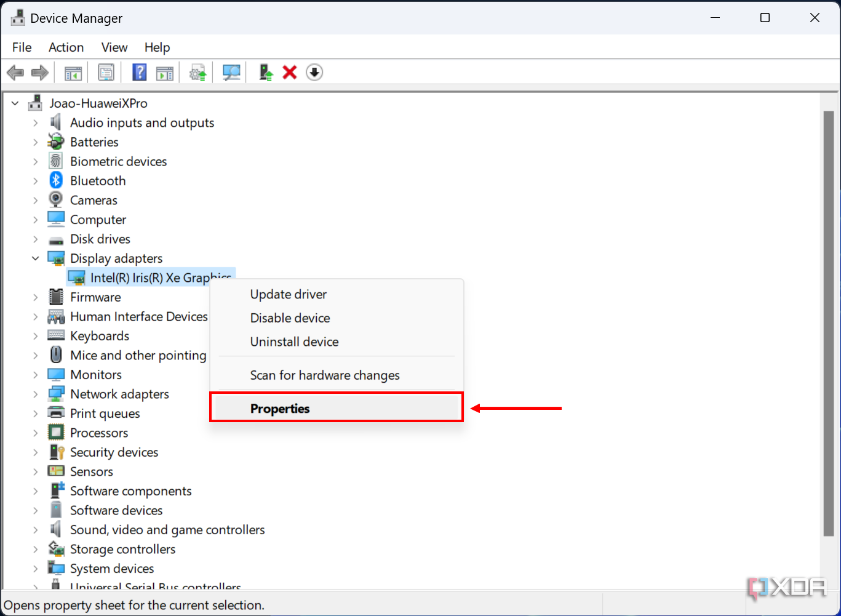Screen dimensions: 841x616
Task: Open the View menu
Action: tap(114, 47)
